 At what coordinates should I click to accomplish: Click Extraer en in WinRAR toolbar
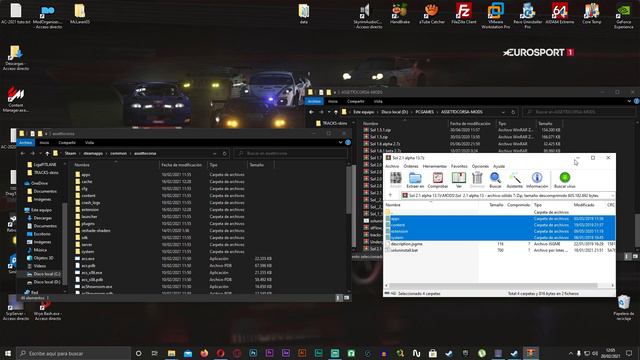(415, 180)
